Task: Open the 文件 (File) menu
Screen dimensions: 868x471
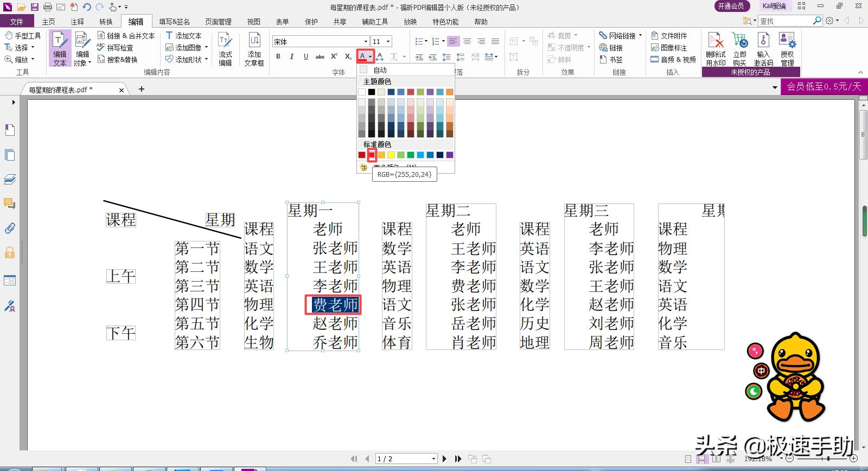Action: pos(17,22)
